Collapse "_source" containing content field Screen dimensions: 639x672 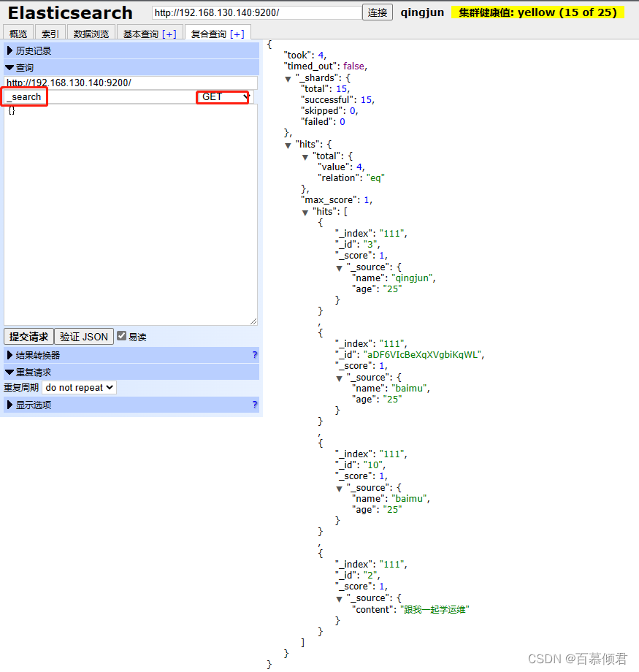[340, 599]
